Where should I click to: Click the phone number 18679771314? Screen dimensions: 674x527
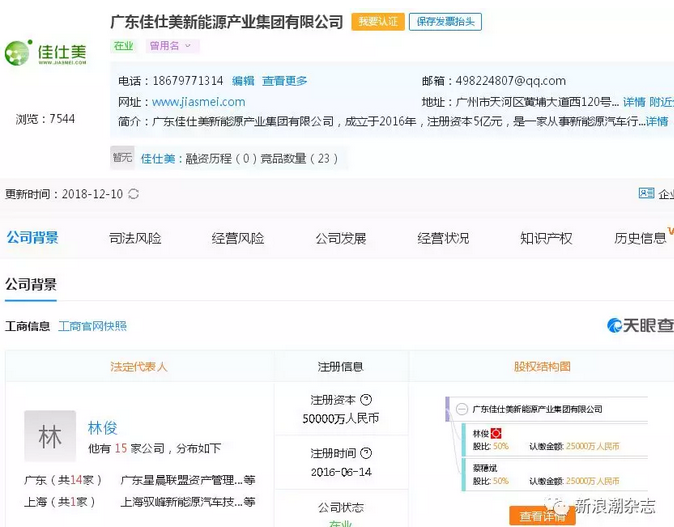pos(188,81)
